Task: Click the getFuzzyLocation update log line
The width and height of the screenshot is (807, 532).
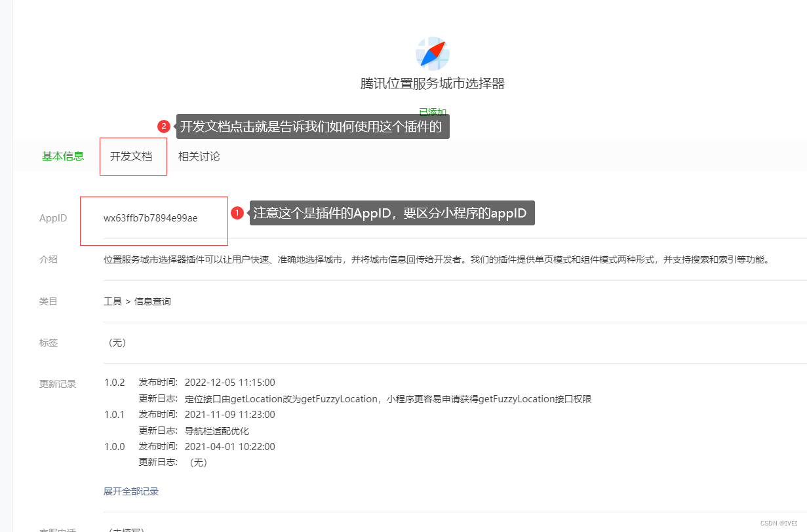Action: [x=388, y=399]
